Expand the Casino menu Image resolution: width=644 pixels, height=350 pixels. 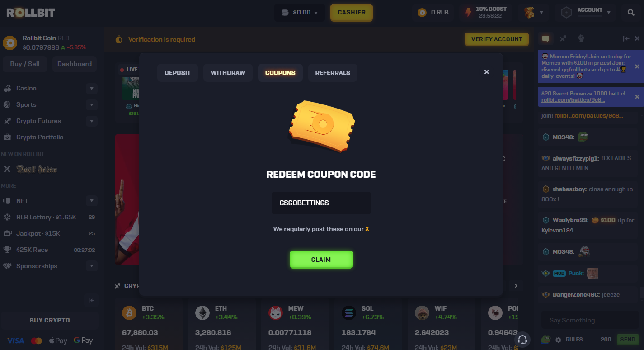pyautogui.click(x=92, y=88)
